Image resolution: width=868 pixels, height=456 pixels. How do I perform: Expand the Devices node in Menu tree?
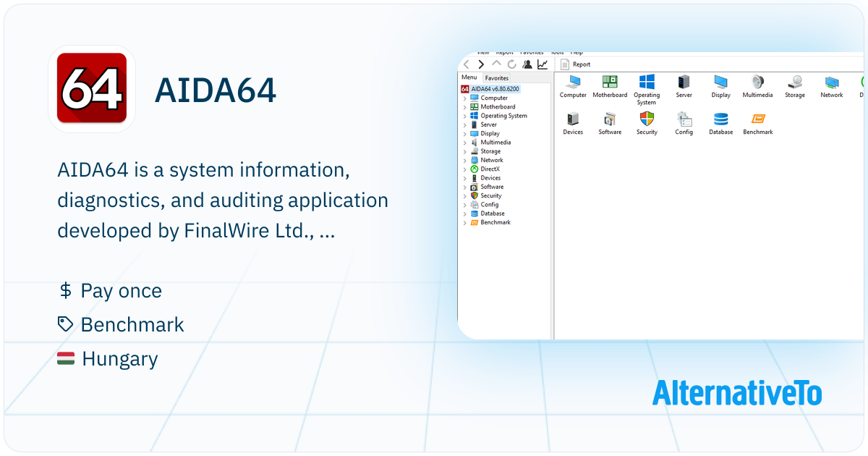pyautogui.click(x=465, y=178)
